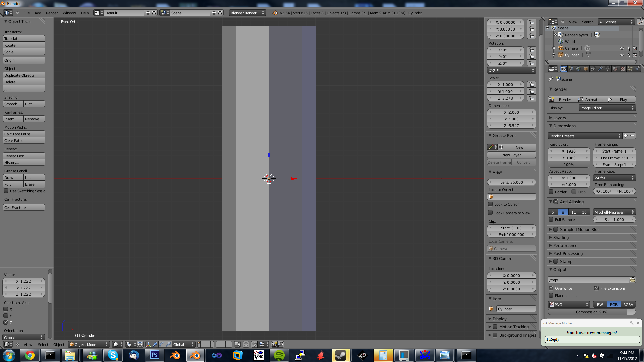Open the Material properties tab sphere icon

point(615,69)
